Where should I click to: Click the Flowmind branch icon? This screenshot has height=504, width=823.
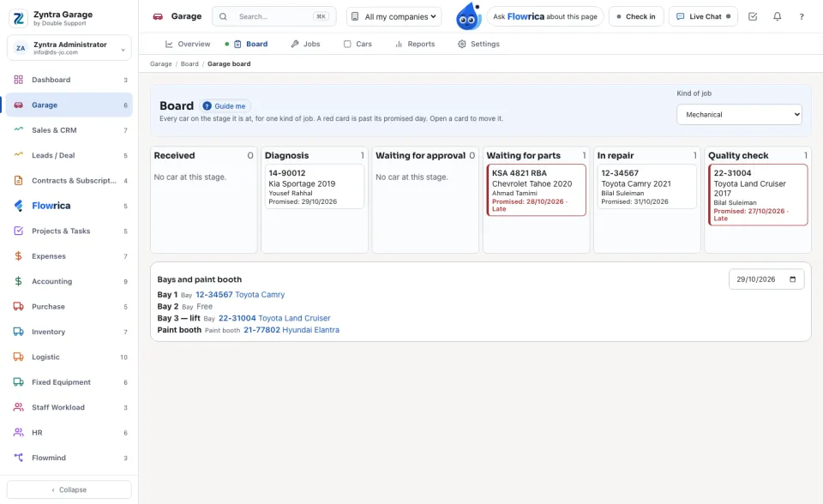pos(18,458)
